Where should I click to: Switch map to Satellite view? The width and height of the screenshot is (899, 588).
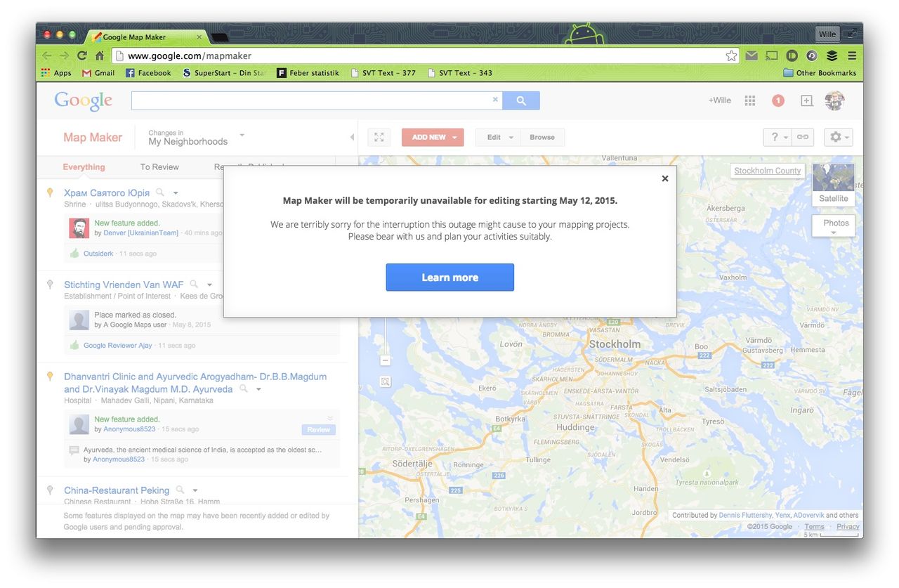coord(834,184)
